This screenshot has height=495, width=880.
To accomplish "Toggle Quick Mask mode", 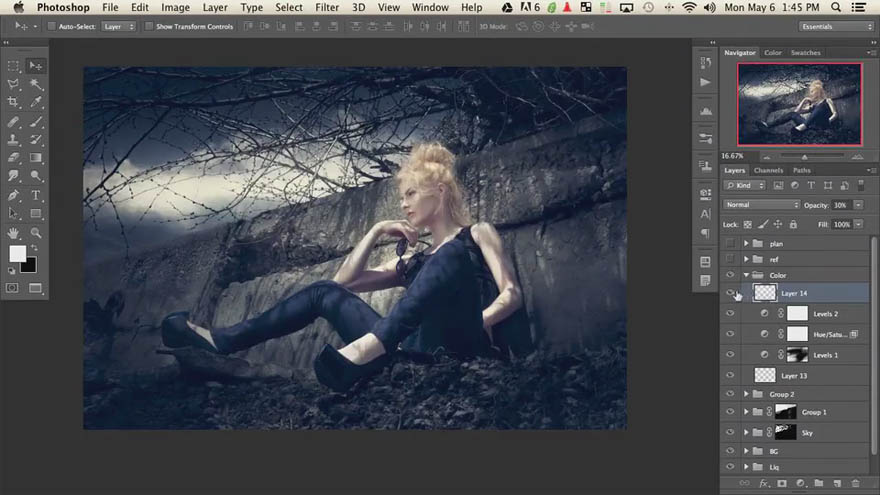I will click(x=12, y=288).
